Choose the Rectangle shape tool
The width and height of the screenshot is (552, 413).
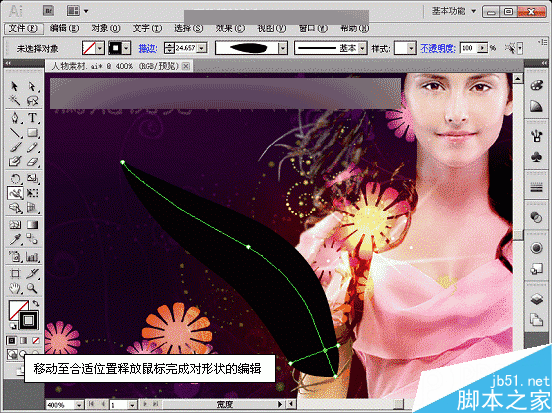pos(32,132)
